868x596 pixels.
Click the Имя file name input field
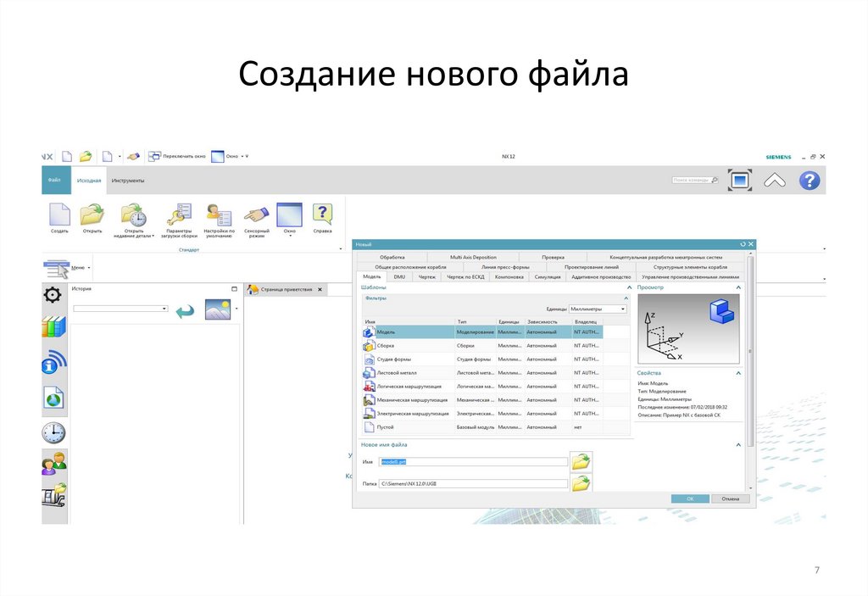coord(473,462)
